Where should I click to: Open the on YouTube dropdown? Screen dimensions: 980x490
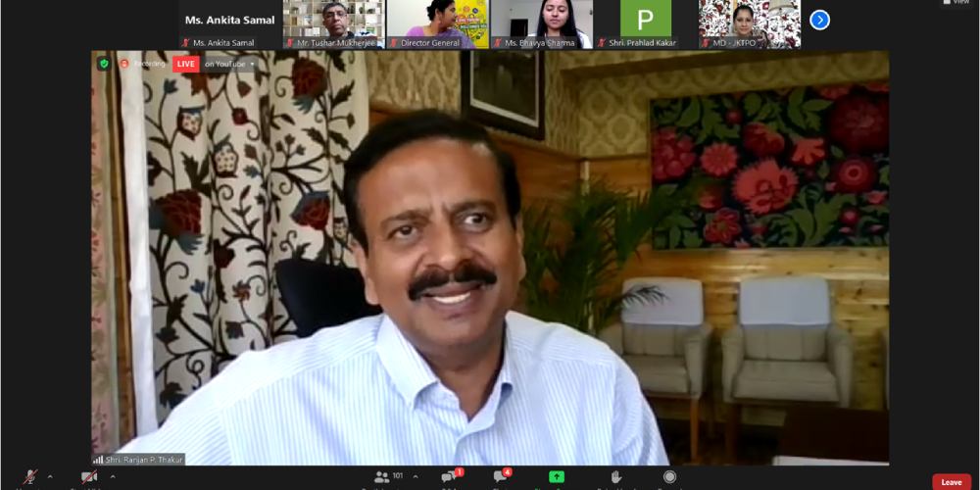[x=230, y=64]
